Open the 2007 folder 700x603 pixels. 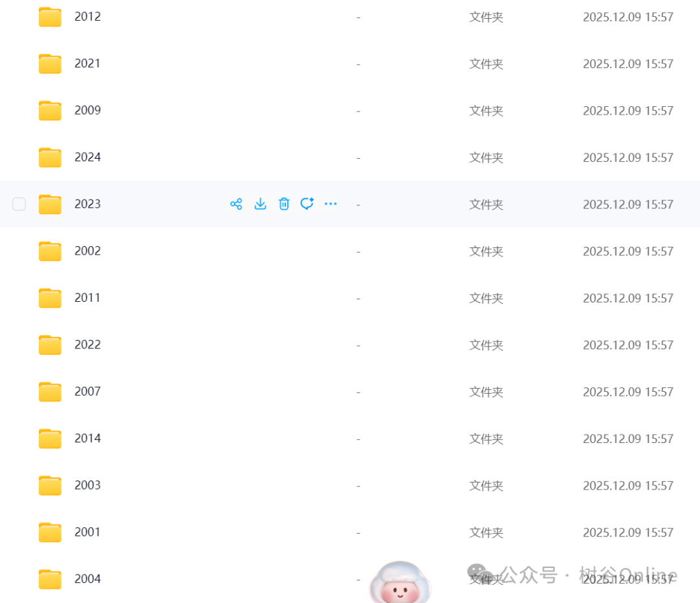coord(87,391)
